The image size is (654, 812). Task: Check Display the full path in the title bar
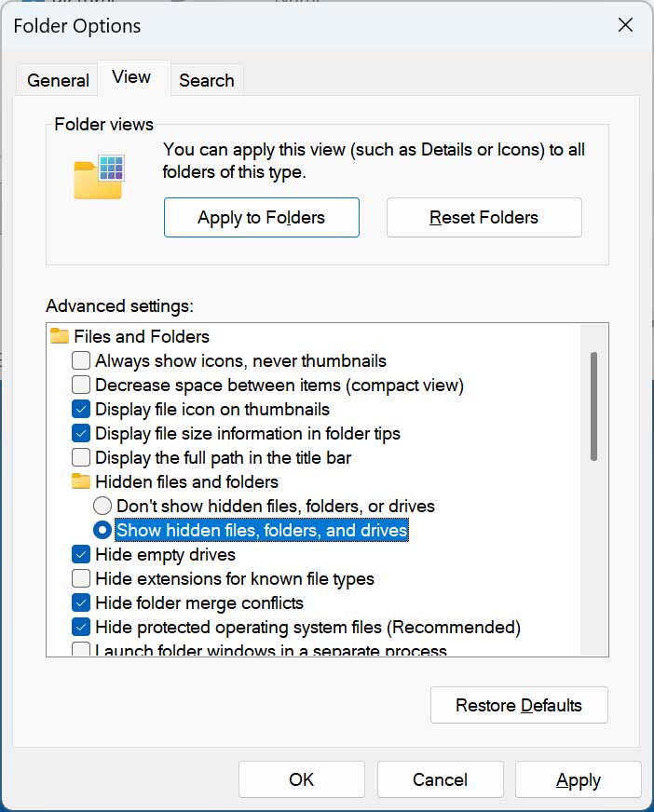click(x=81, y=457)
